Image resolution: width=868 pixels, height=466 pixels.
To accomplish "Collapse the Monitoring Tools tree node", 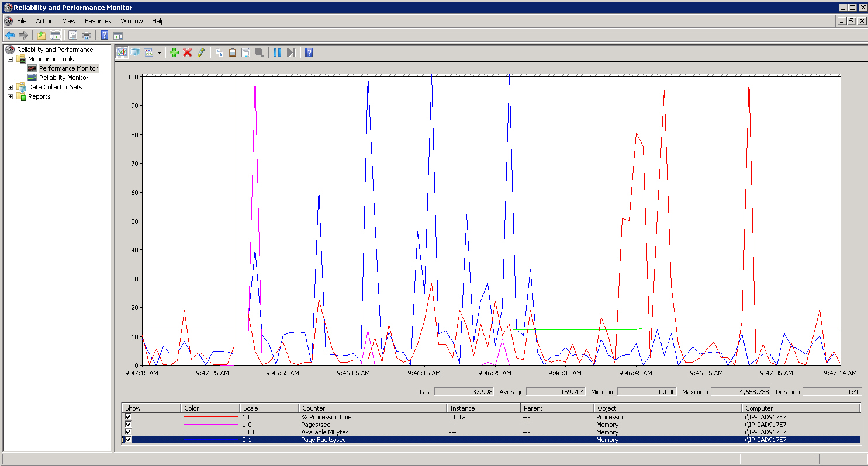I will pyautogui.click(x=10, y=59).
